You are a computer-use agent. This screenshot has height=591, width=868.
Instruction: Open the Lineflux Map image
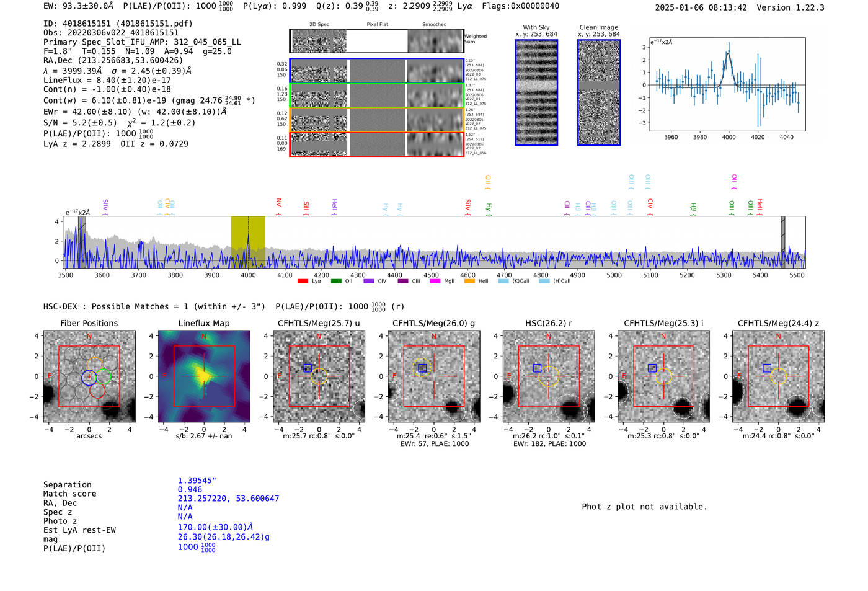pos(204,376)
